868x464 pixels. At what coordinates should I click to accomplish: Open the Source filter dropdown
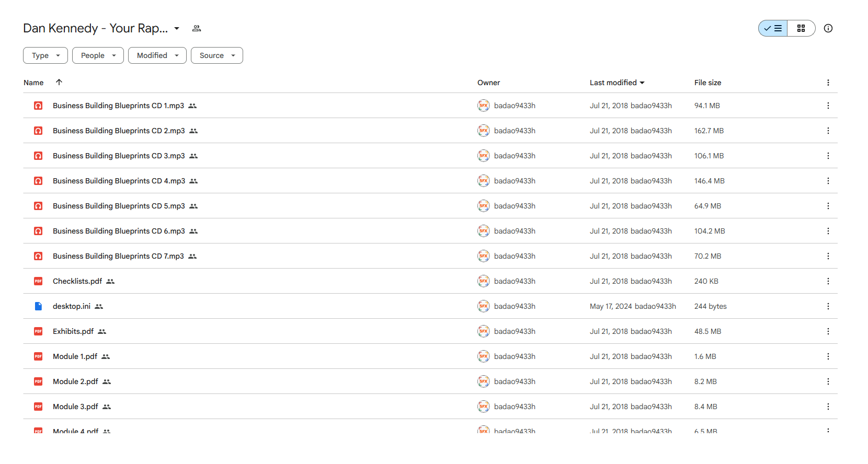[217, 55]
